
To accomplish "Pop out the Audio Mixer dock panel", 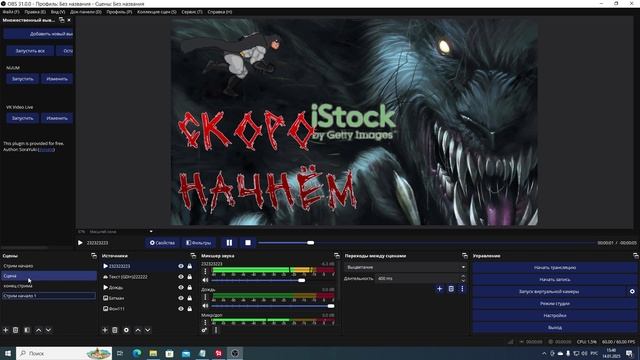I will [337, 256].
